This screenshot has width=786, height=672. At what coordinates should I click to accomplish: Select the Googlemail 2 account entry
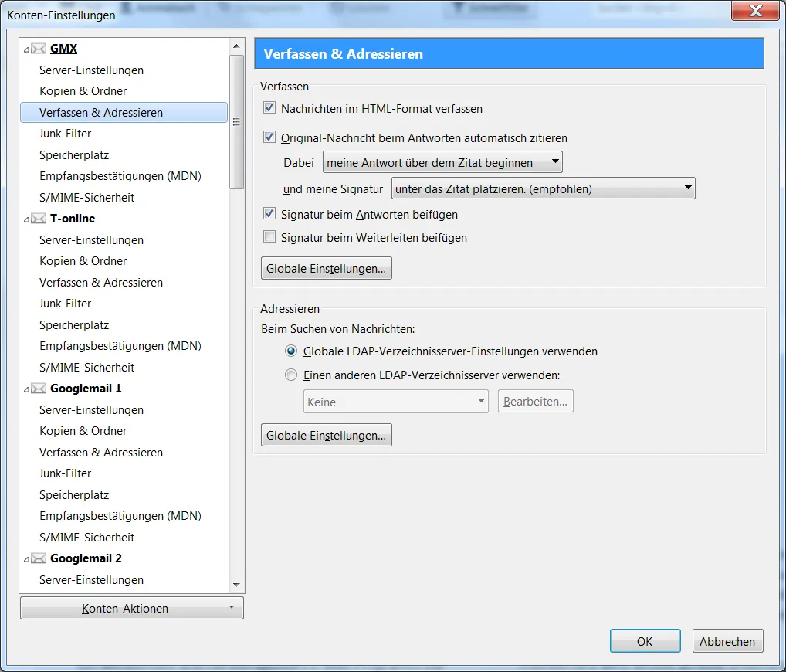pos(86,558)
